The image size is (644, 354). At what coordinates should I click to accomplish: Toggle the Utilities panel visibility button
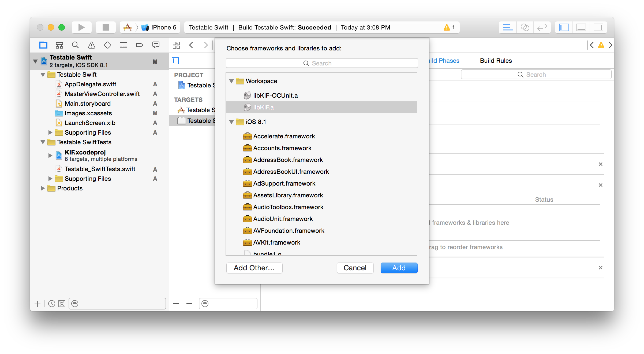coord(598,27)
